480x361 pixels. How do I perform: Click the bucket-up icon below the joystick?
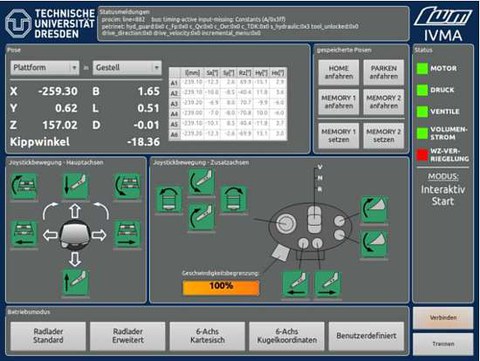click(76, 283)
